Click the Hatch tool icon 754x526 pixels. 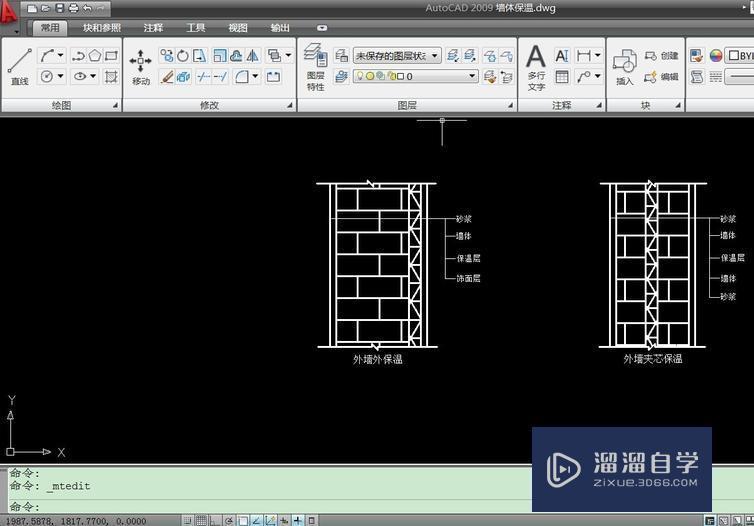pyautogui.click(x=111, y=76)
